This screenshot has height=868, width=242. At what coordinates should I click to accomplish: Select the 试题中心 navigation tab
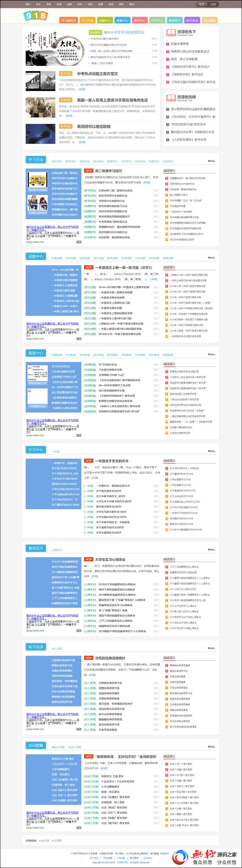pyautogui.click(x=105, y=20)
